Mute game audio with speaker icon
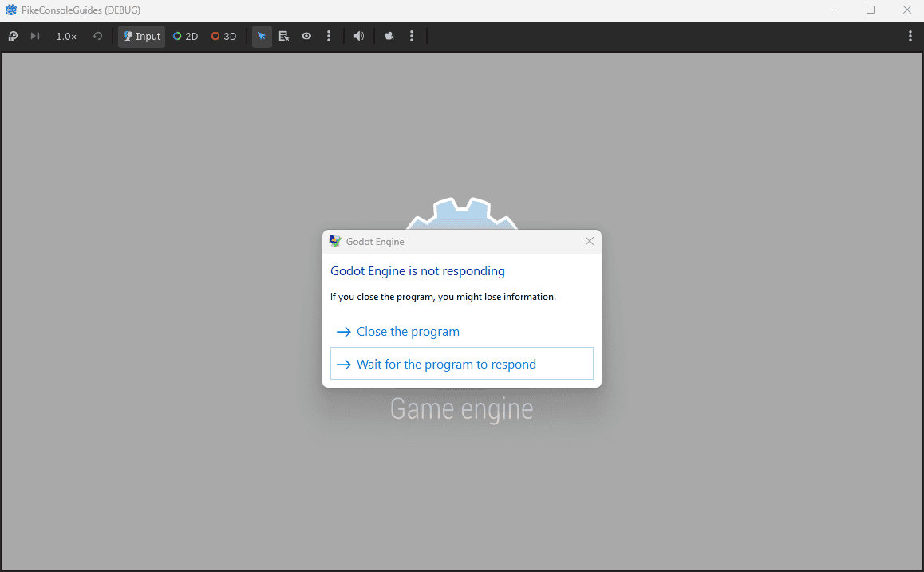This screenshot has width=924, height=572. pos(359,37)
